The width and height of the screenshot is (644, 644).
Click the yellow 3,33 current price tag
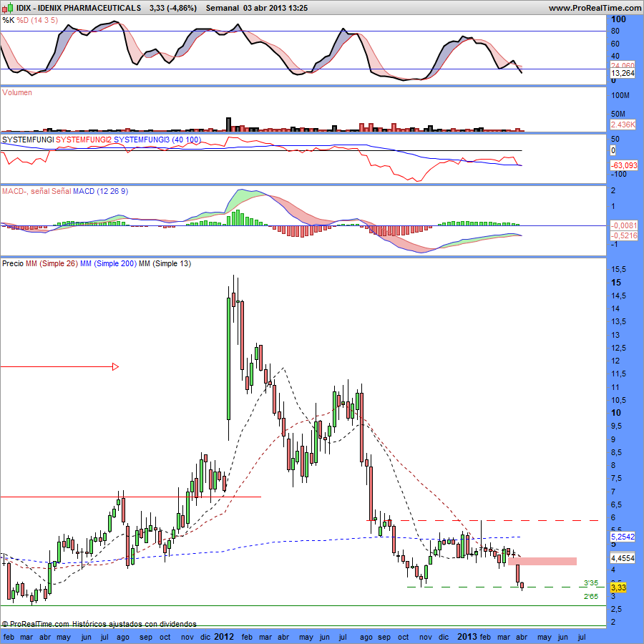pos(618,587)
